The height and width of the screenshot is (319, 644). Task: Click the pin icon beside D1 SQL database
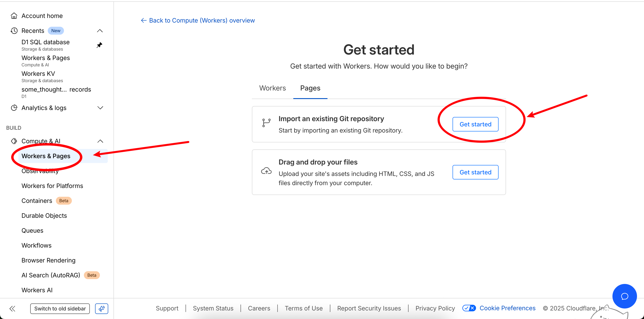[x=99, y=45]
